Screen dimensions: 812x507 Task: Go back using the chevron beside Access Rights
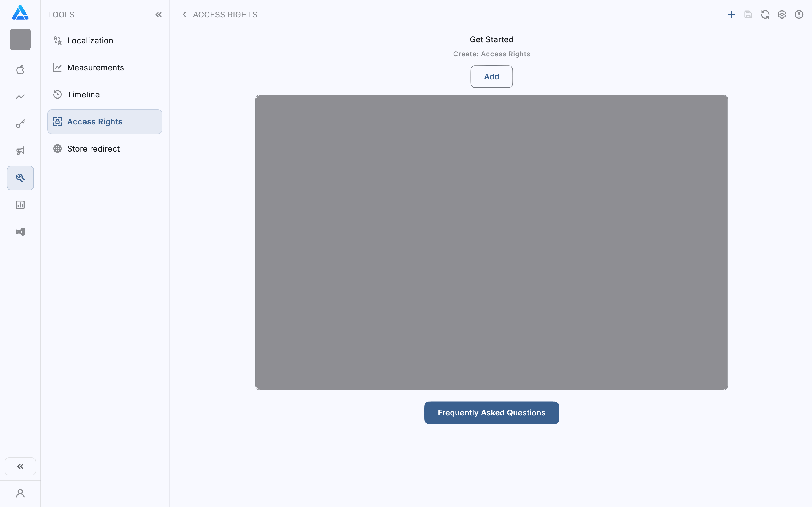coord(184,14)
